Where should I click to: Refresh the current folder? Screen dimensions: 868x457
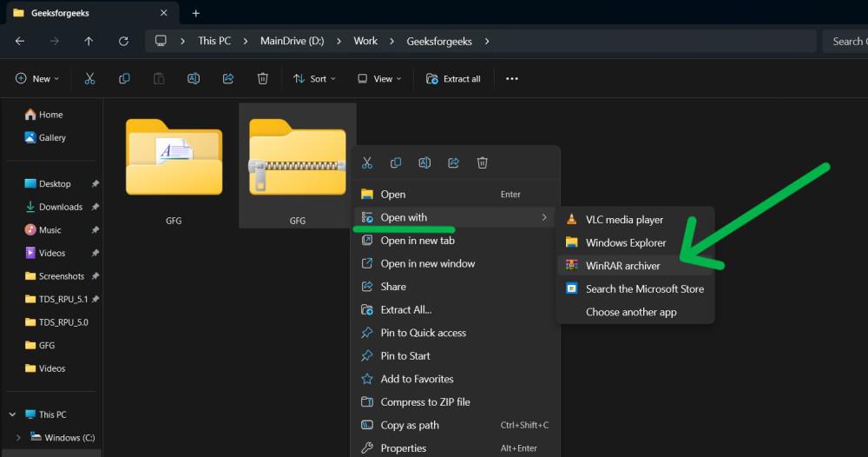coord(123,41)
